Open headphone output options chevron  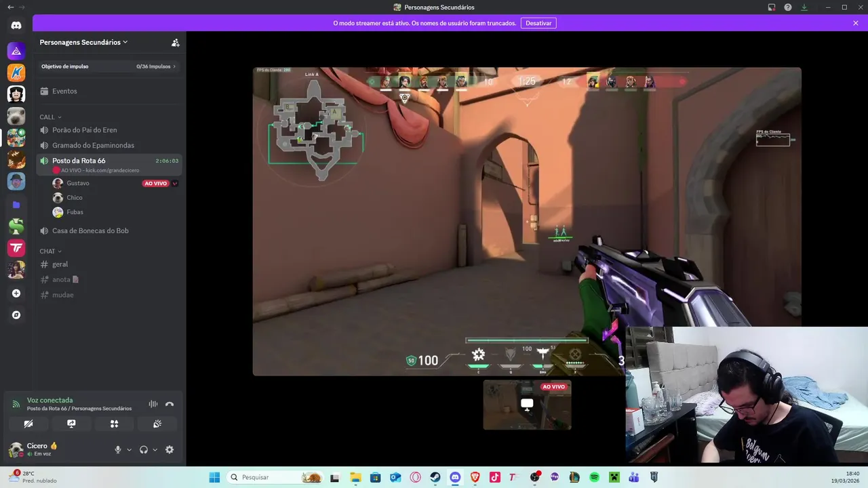point(155,449)
